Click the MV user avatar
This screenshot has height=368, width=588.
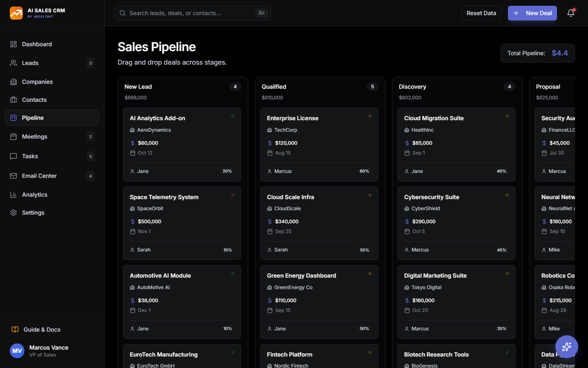pyautogui.click(x=17, y=351)
